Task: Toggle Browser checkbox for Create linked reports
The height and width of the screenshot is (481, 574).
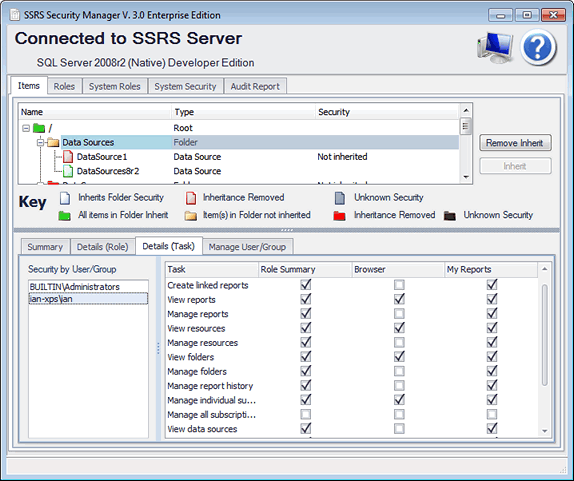Action: [x=399, y=285]
